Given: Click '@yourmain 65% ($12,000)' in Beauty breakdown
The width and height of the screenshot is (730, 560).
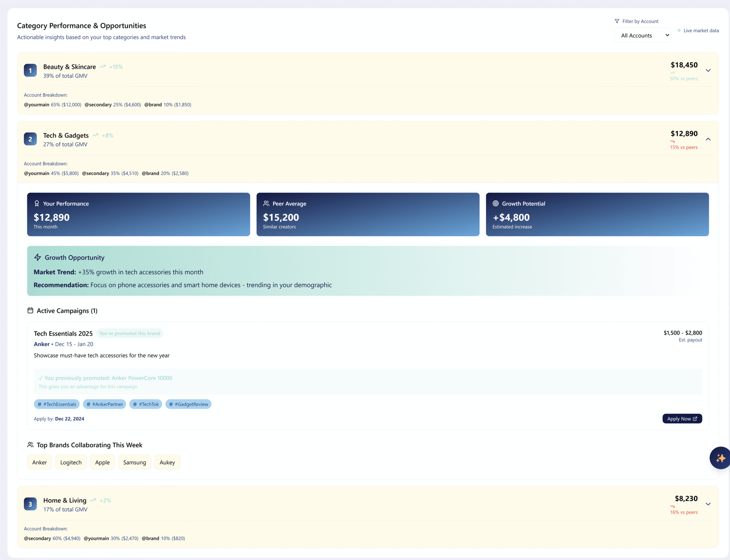Looking at the screenshot, I should click(x=52, y=104).
